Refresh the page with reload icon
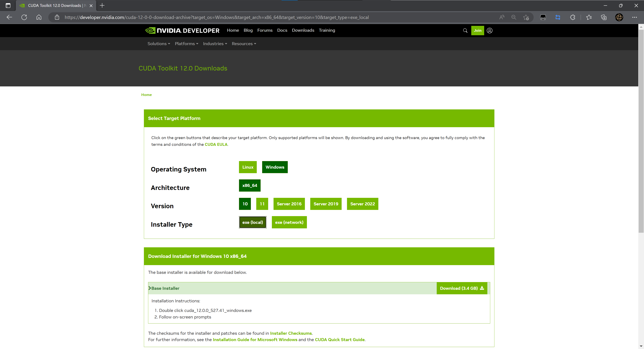This screenshot has width=644, height=349. [x=24, y=17]
